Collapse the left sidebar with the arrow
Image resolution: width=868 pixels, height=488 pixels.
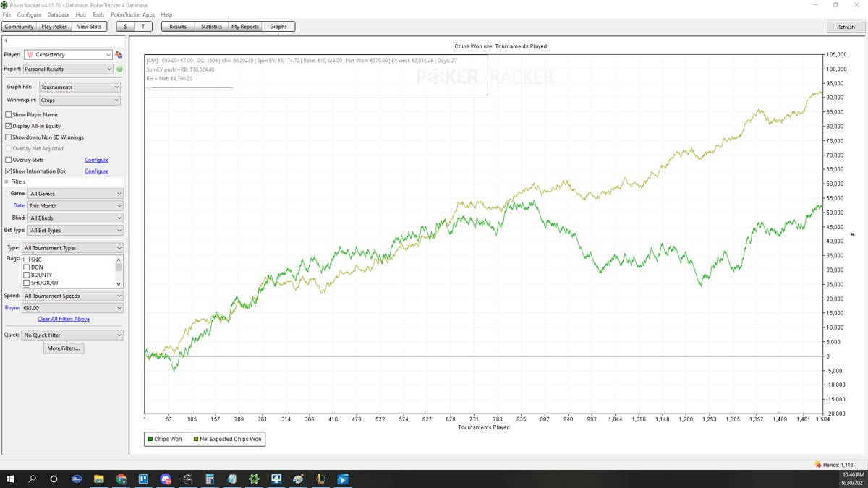pos(6,40)
